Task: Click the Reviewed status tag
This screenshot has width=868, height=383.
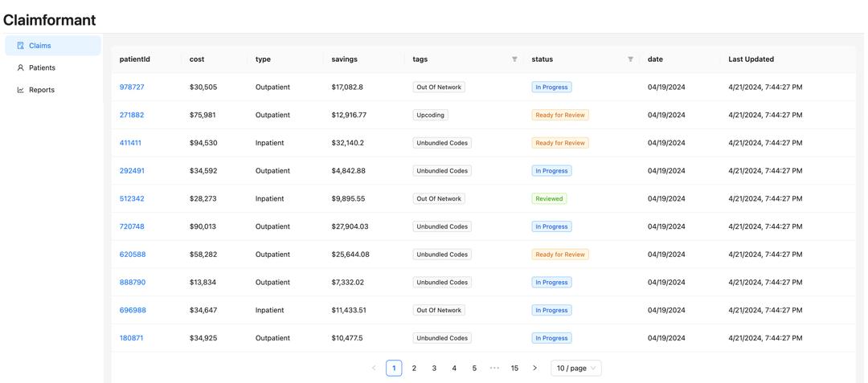Action: click(549, 199)
